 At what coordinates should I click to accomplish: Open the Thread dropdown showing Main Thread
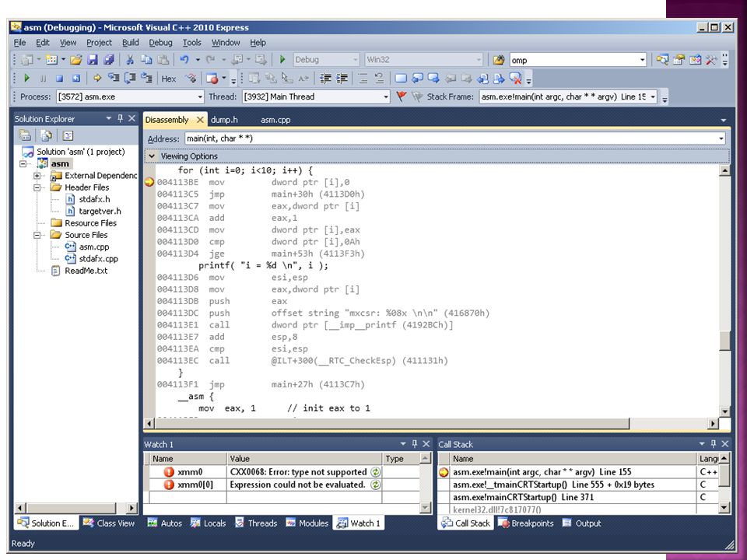385,97
